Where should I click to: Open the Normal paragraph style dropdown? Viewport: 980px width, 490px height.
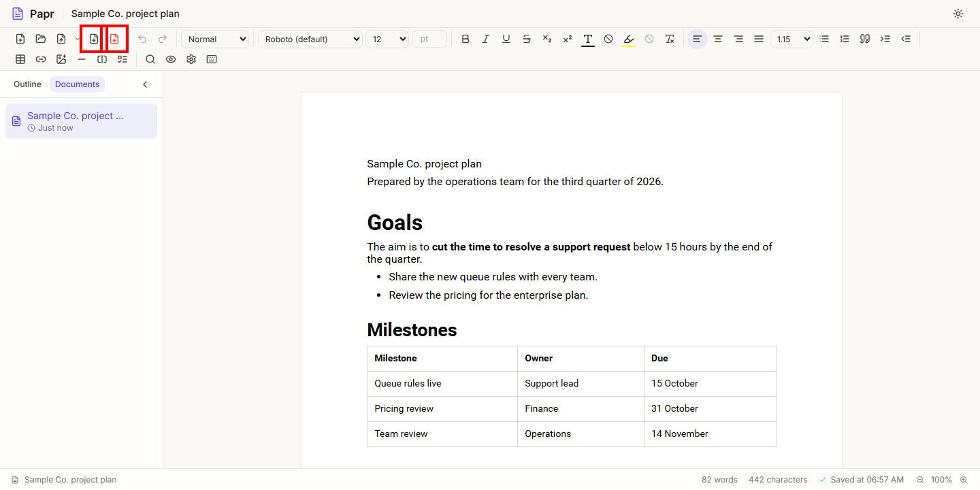coord(215,39)
